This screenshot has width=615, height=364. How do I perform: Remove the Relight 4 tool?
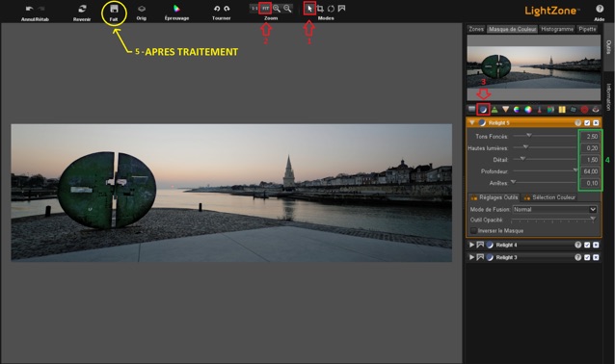(x=596, y=245)
